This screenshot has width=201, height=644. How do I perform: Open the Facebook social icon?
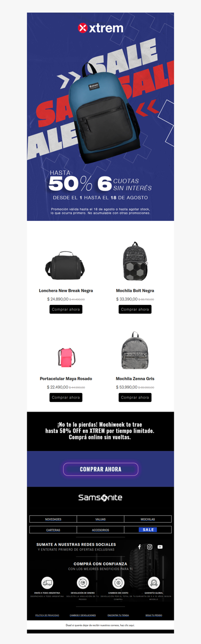(139, 547)
